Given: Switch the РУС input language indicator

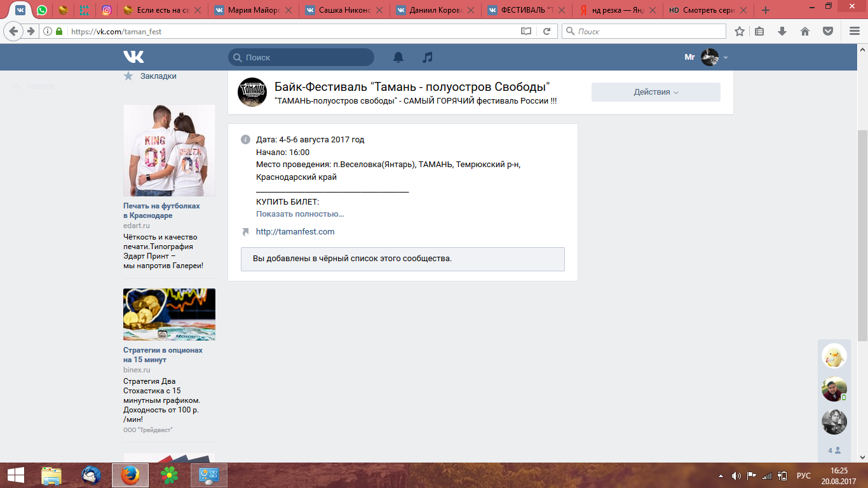Looking at the screenshot, I should point(804,475).
